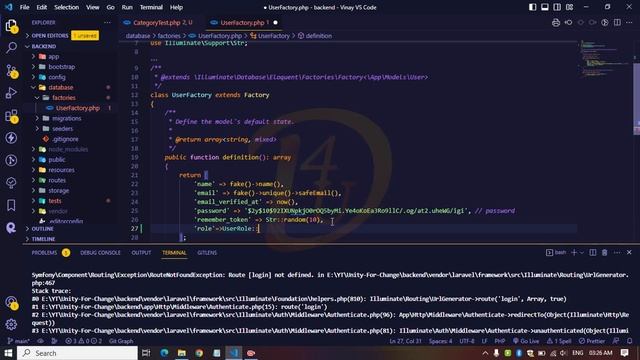The width and height of the screenshot is (640, 360).
Task: Toggle bottom panel layout icon
Action: tap(545, 7)
